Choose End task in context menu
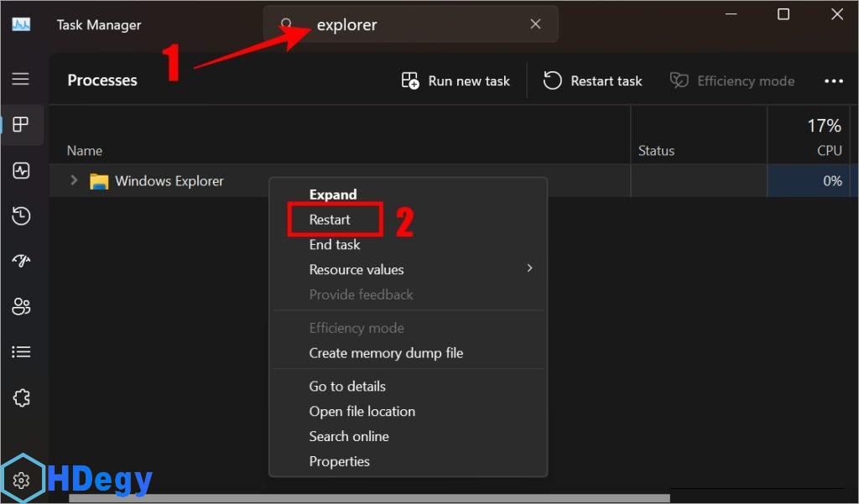 pyautogui.click(x=335, y=245)
